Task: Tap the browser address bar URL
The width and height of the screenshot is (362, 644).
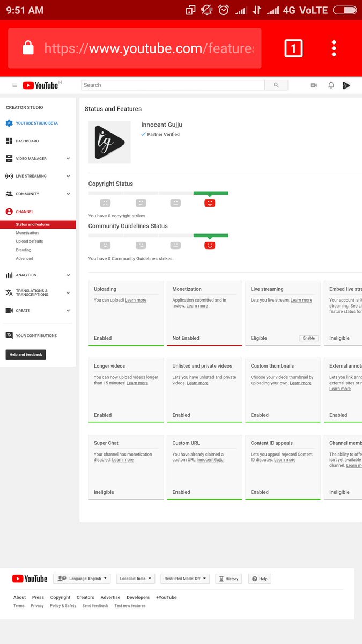Action: tap(149, 48)
